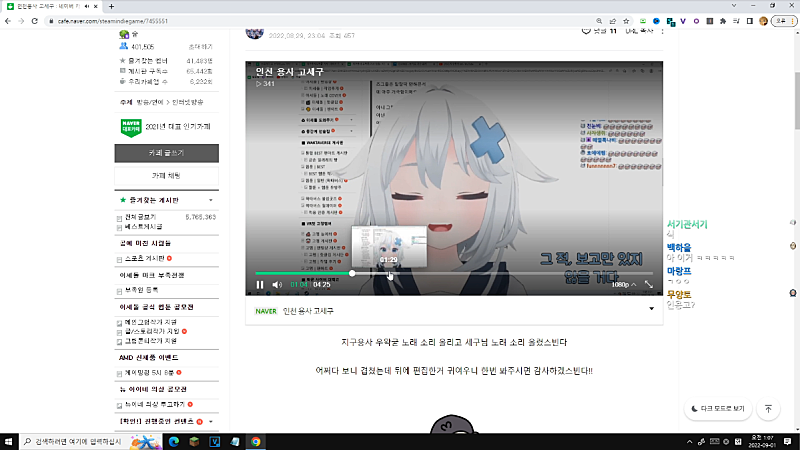Open Microsoft Edge from the taskbar
The height and width of the screenshot is (450, 800).
tap(173, 441)
